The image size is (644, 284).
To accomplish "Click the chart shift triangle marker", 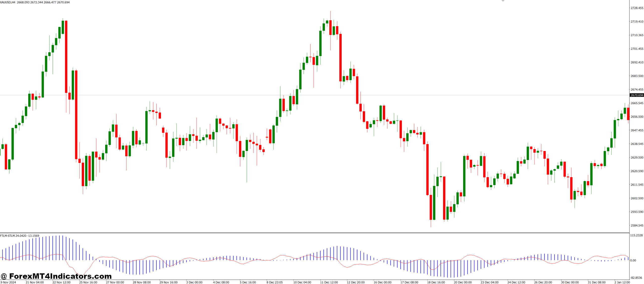I will pos(503,1).
